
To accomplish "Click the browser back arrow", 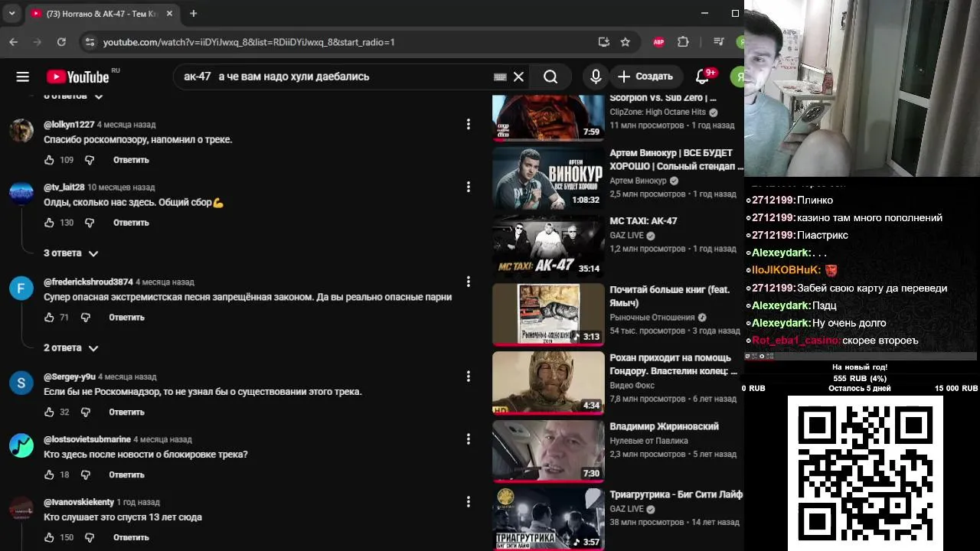I will pyautogui.click(x=13, y=42).
